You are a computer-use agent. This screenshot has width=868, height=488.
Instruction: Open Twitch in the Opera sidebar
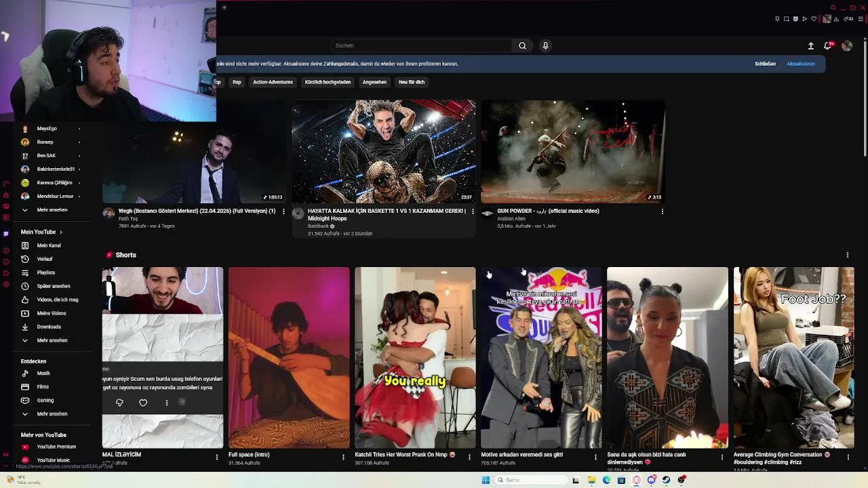pyautogui.click(x=6, y=233)
